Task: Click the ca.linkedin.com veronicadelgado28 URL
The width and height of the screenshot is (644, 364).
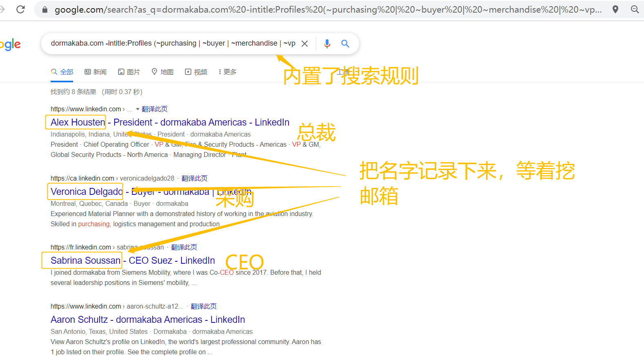Action: [112, 179]
